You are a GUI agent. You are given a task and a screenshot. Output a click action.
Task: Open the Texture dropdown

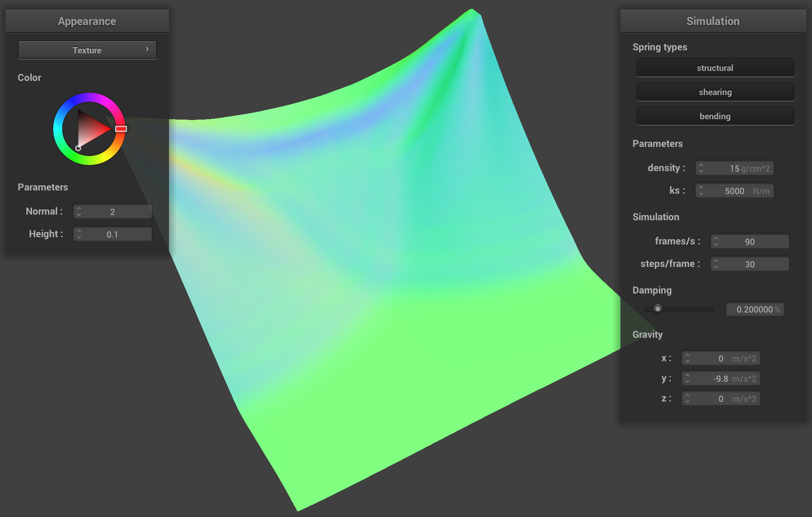click(87, 50)
